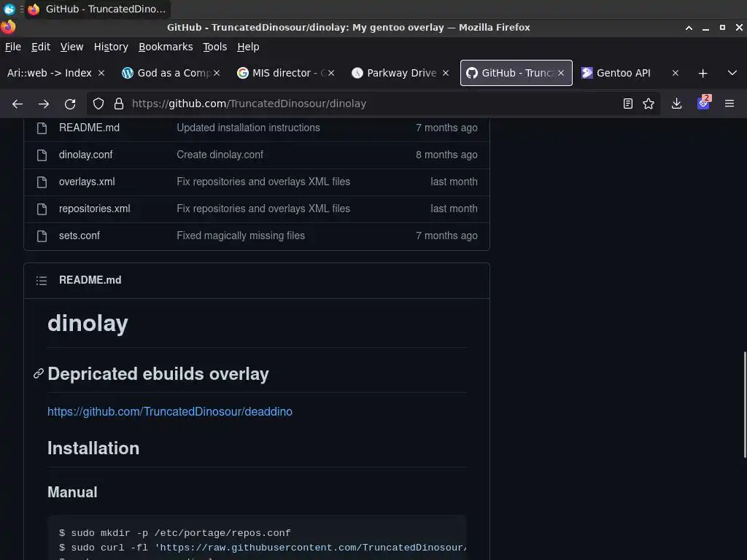Switch to Ari::web -> Index tab
This screenshot has height=560, width=747.
50,73
